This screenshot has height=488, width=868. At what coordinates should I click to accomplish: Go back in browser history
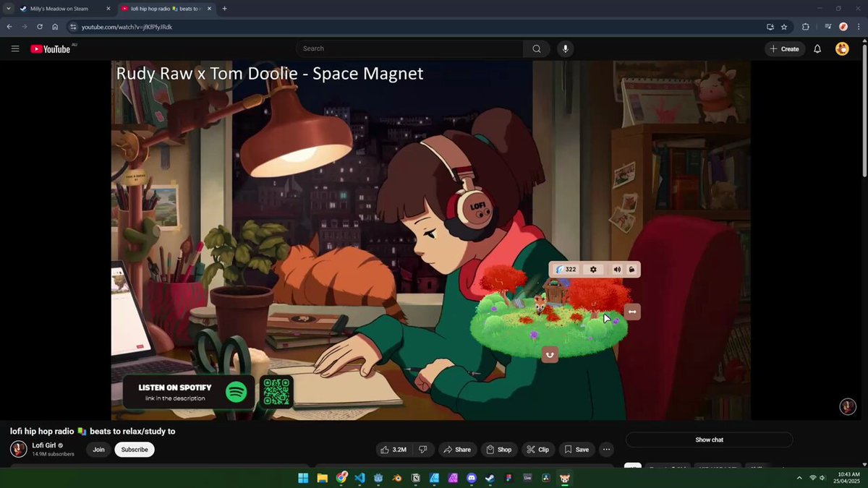pos(9,27)
